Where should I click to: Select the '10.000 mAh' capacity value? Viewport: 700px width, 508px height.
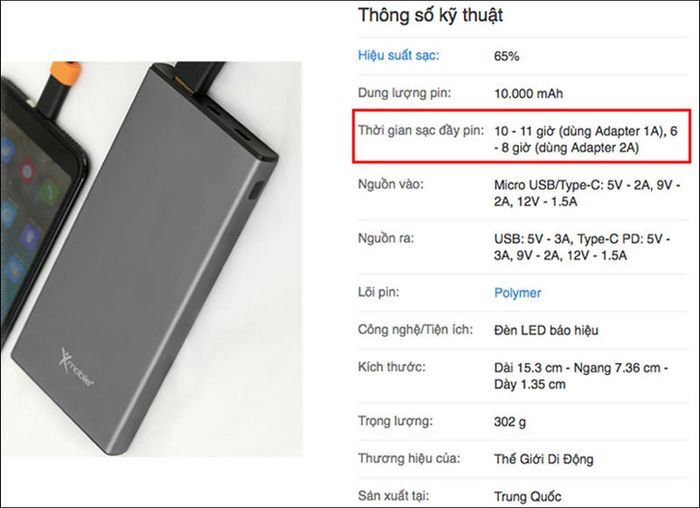[x=529, y=94]
